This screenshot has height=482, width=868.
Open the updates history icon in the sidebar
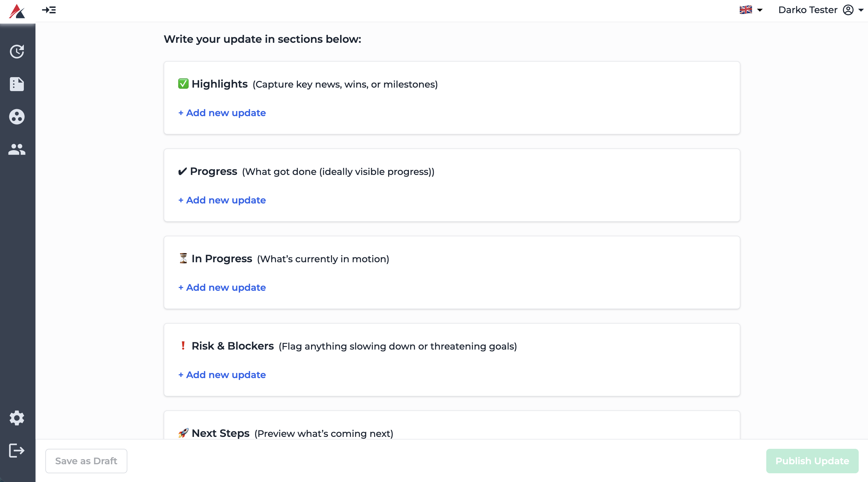17,51
